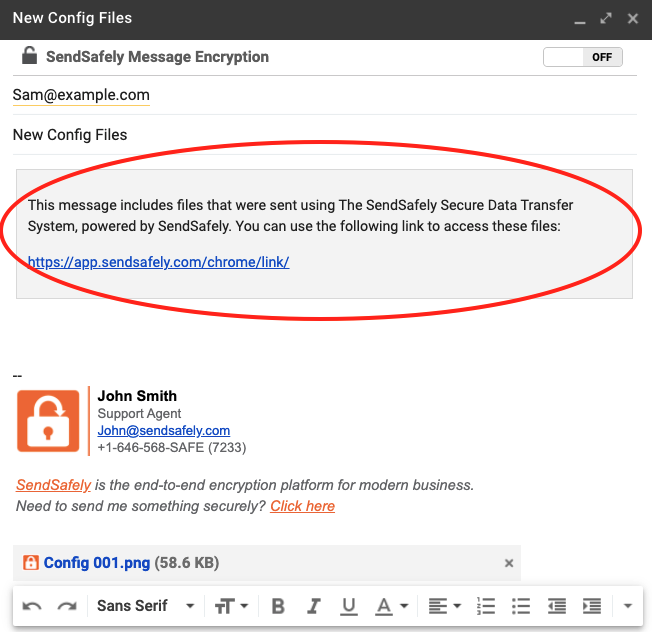Open the Config 001.png attachment
Image resolution: width=652 pixels, height=632 pixels.
click(96, 563)
